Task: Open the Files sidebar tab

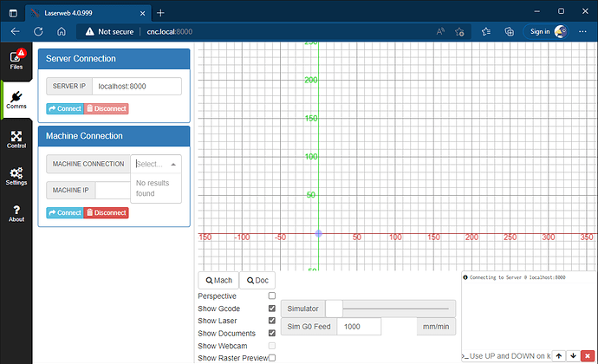Action: click(x=16, y=60)
